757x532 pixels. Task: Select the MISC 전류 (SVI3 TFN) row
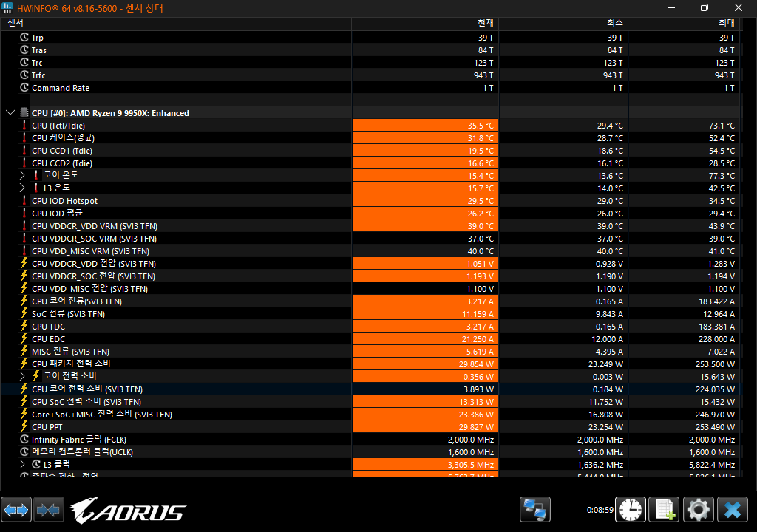pos(370,351)
